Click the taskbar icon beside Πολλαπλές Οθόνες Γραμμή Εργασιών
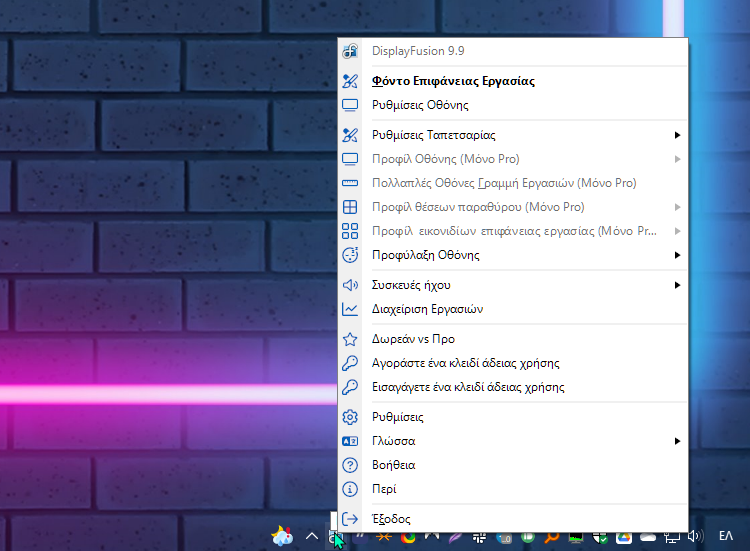750x551 pixels. coord(350,183)
